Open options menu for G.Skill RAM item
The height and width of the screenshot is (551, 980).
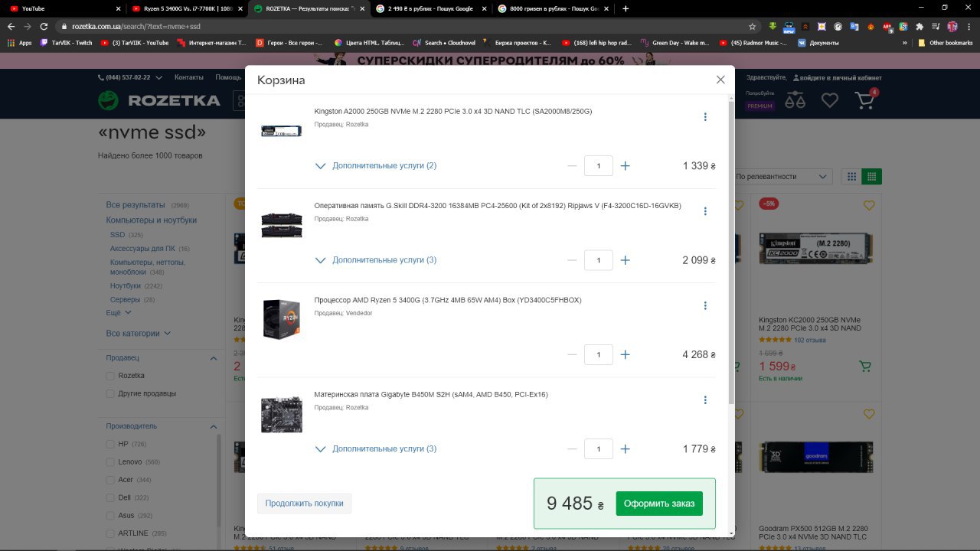(x=705, y=211)
